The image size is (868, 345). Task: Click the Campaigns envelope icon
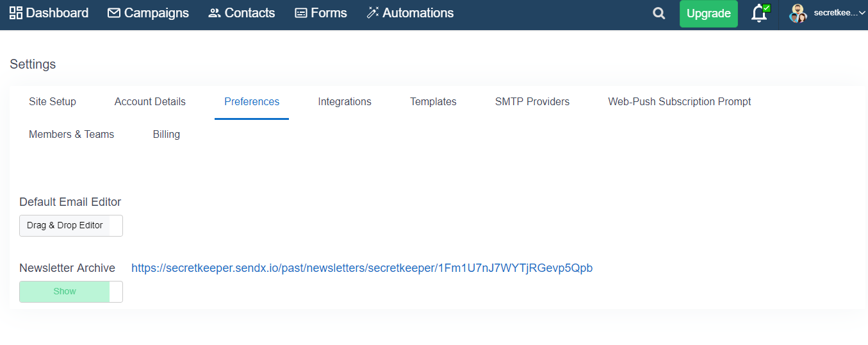pyautogui.click(x=114, y=13)
